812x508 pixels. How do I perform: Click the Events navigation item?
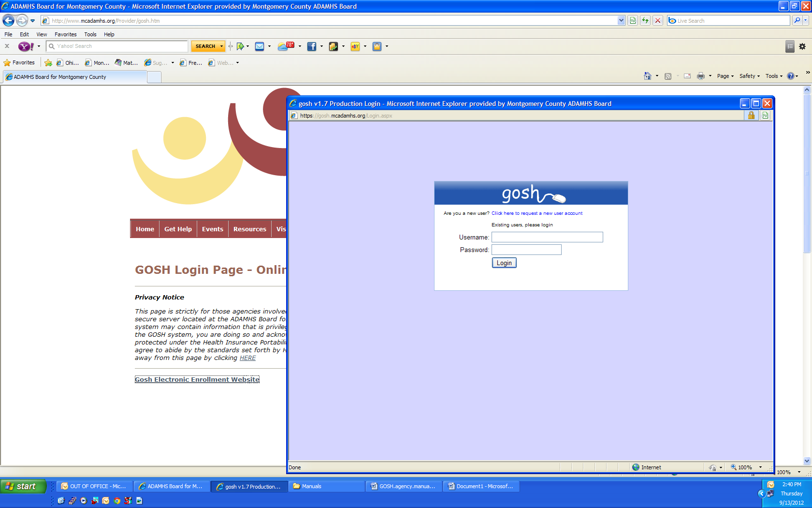tap(213, 229)
